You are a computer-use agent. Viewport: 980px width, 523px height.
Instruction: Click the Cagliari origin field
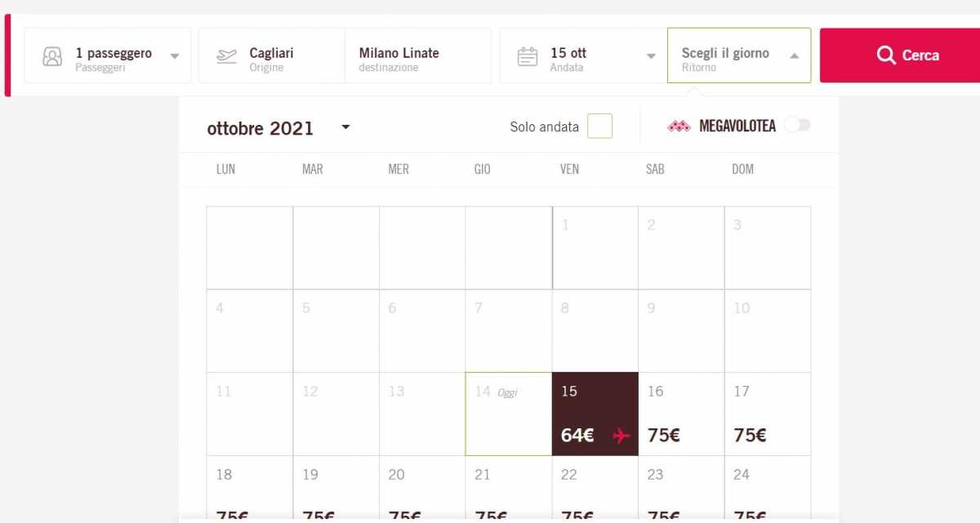click(272, 55)
